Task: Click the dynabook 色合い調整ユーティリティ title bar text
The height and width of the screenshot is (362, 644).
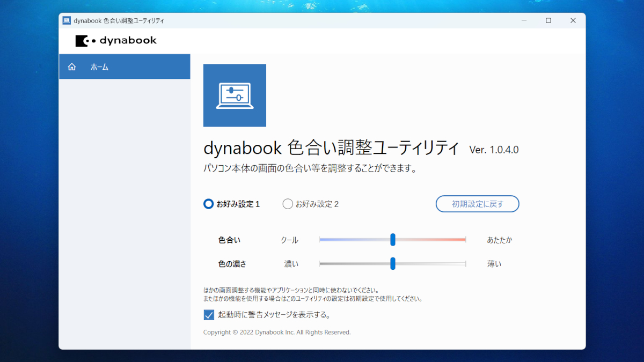Action: pyautogui.click(x=118, y=20)
